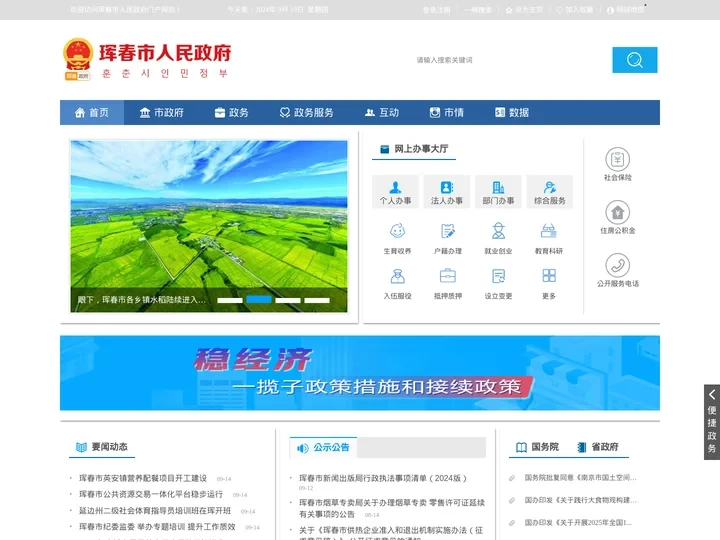Open the 生育收养 baby-face icon
This screenshot has width=720, height=540.
tap(397, 231)
